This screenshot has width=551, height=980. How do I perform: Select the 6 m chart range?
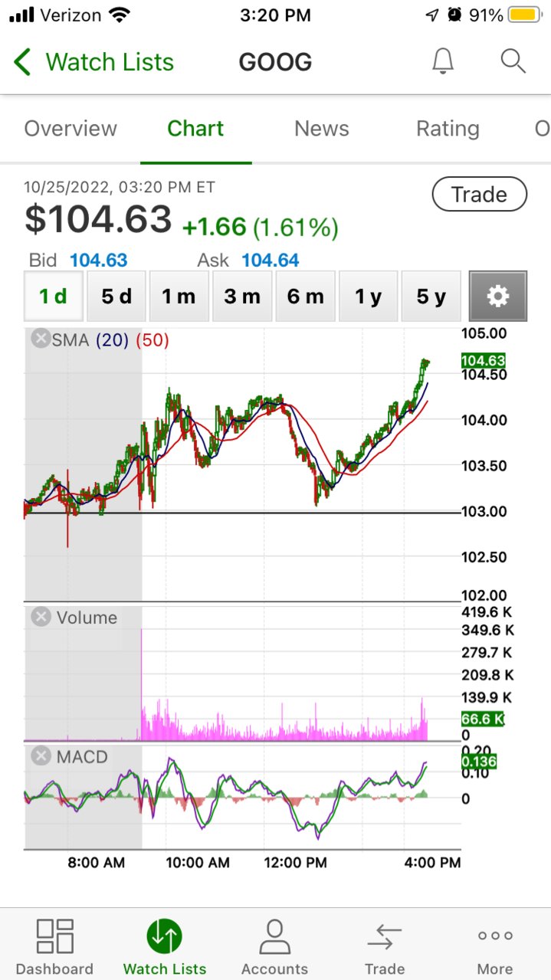(305, 296)
